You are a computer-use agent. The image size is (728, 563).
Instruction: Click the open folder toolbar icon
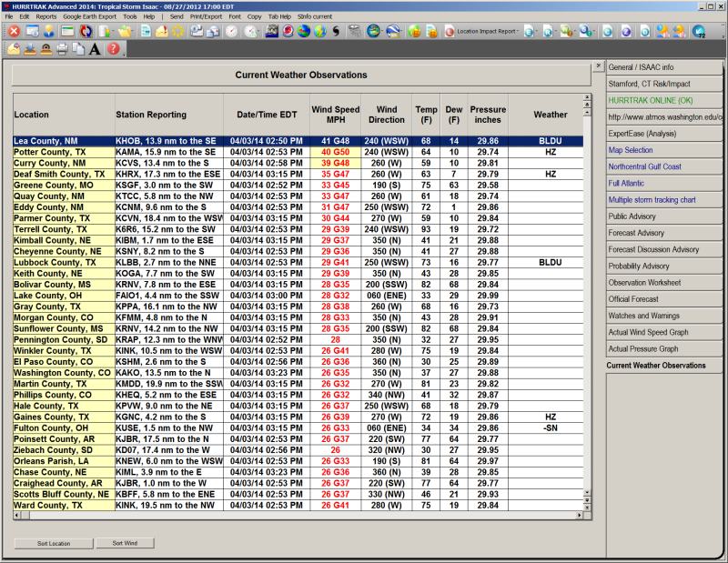(125, 31)
